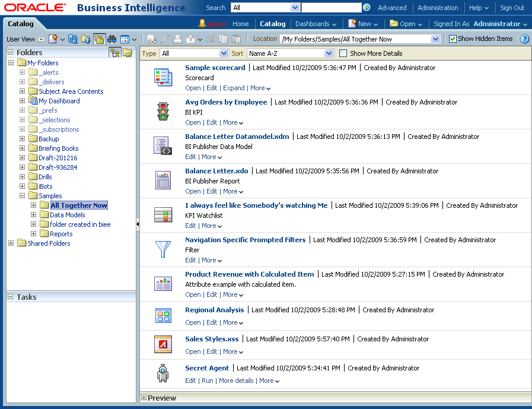The width and height of the screenshot is (532, 409).
Task: Click the filter funnel icon
Action: (163, 249)
